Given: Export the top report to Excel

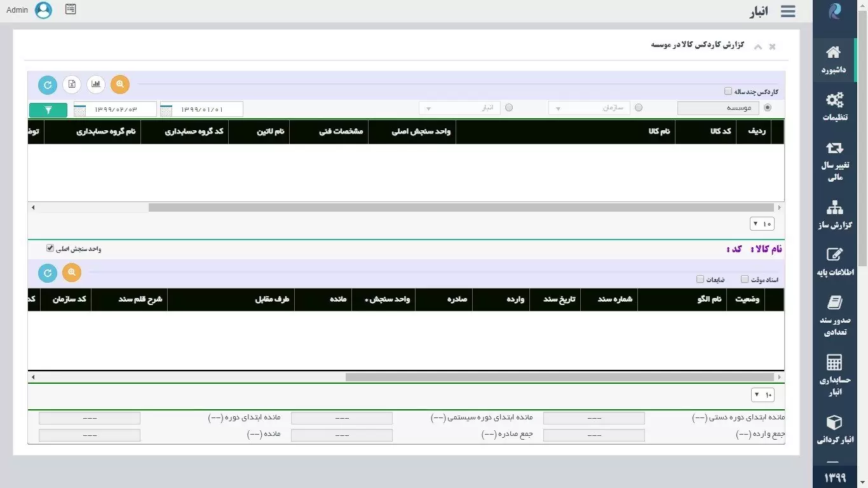Looking at the screenshot, I should pyautogui.click(x=72, y=84).
